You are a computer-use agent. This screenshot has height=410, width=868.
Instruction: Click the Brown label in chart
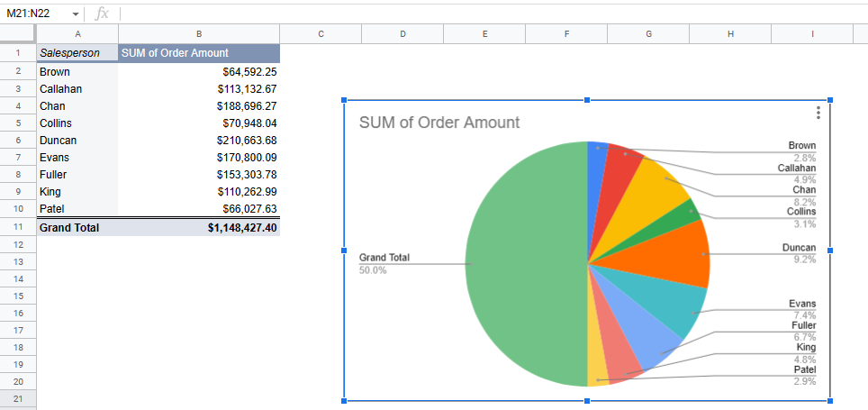pyautogui.click(x=801, y=146)
